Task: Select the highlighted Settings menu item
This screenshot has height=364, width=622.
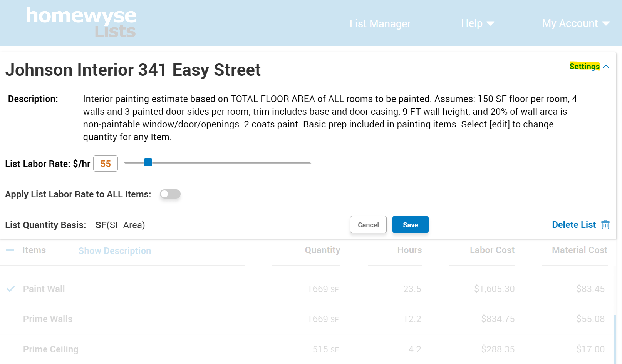Action: point(584,66)
